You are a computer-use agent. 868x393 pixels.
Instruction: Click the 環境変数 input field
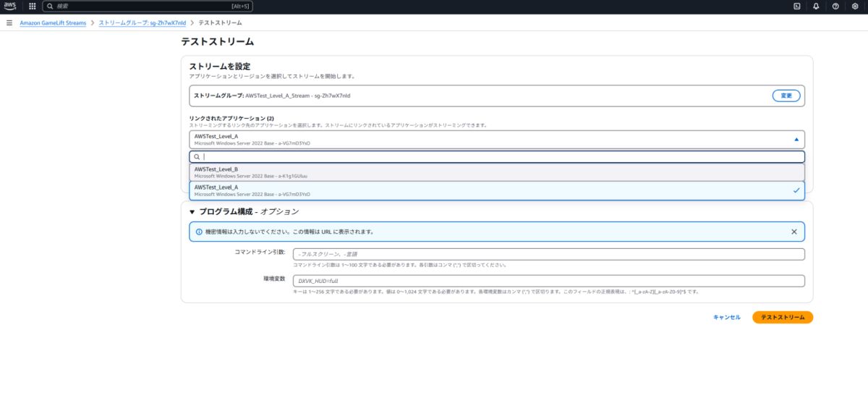tap(548, 281)
